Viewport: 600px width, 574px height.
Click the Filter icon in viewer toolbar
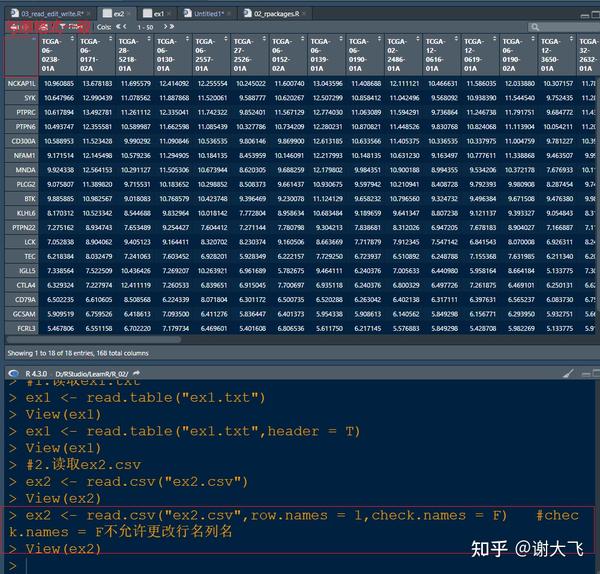[72, 27]
